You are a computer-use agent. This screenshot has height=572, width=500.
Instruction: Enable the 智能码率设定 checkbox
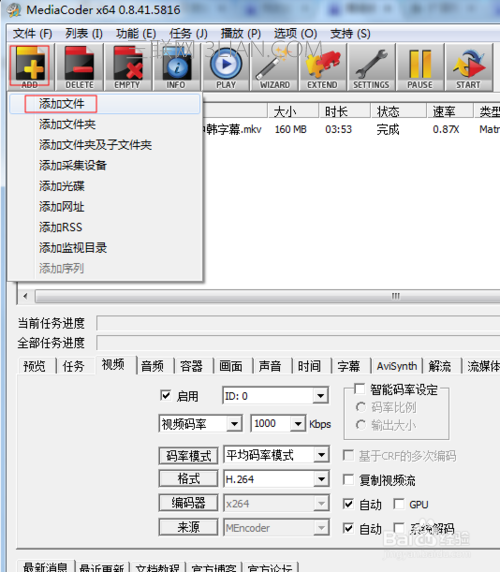pyautogui.click(x=360, y=389)
